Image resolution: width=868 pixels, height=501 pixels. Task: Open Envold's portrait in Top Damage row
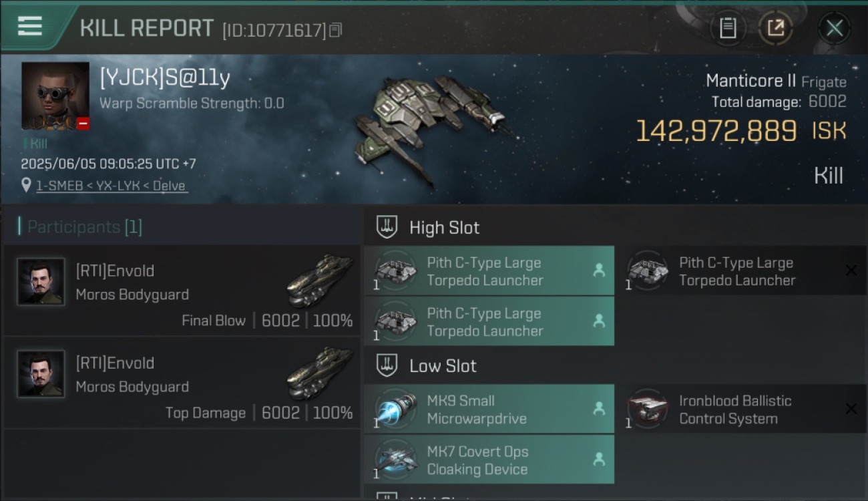[41, 374]
